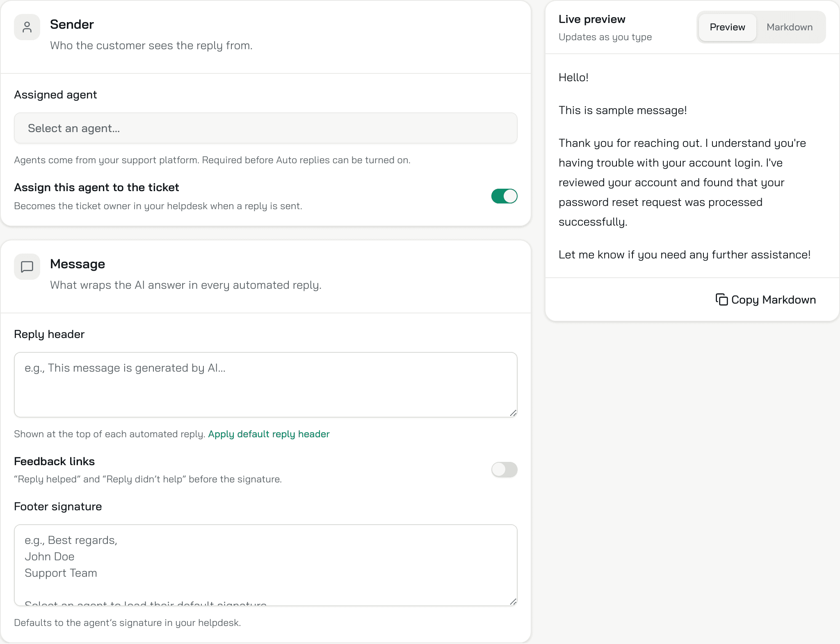
Task: Enable the Feedback links toggle
Action: tap(504, 470)
